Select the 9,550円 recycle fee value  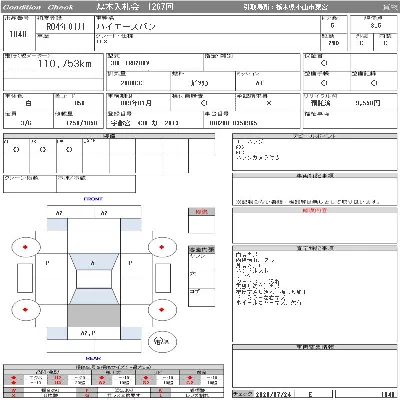tap(368, 103)
